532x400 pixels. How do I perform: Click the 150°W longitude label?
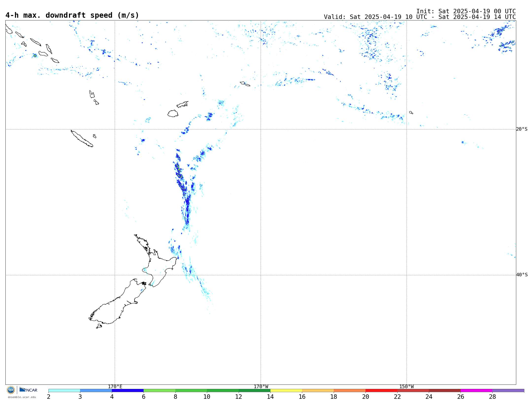pos(406,386)
